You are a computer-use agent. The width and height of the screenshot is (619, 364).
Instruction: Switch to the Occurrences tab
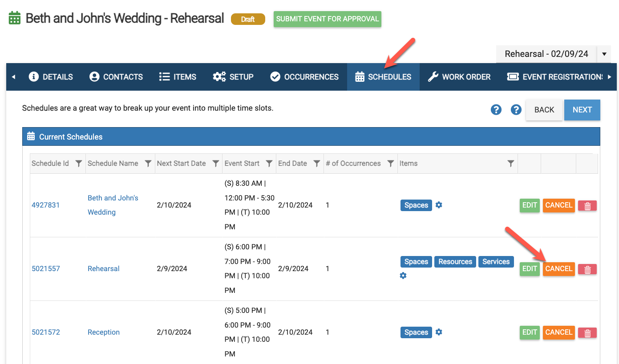304,77
